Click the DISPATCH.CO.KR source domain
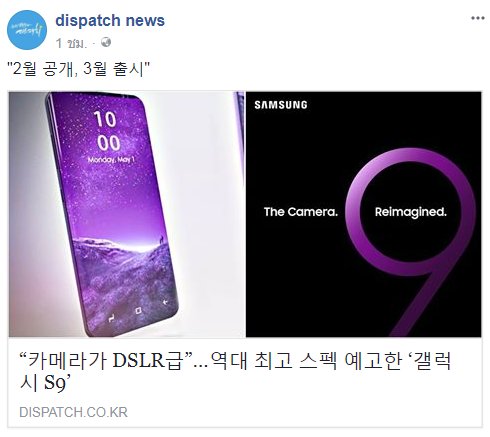 pyautogui.click(x=73, y=412)
